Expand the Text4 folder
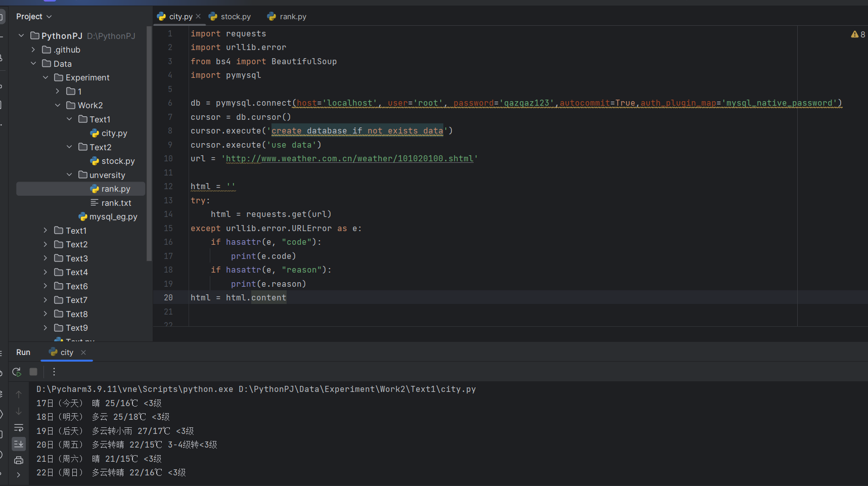Viewport: 868px width, 486px height. click(45, 272)
